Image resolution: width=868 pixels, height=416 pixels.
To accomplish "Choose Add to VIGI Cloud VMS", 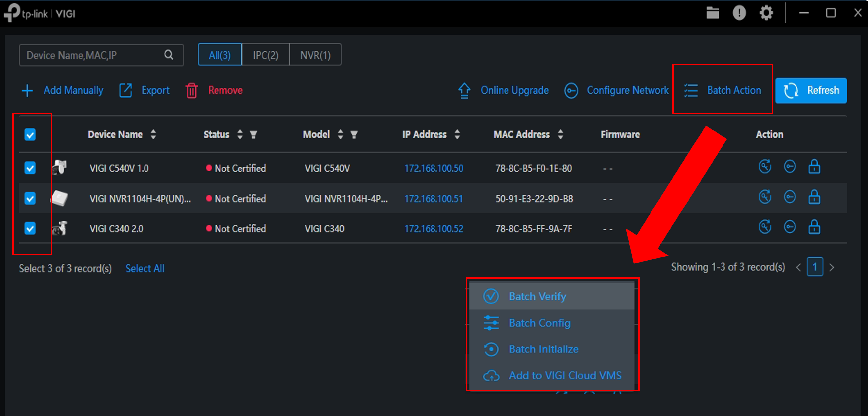I will [x=552, y=375].
